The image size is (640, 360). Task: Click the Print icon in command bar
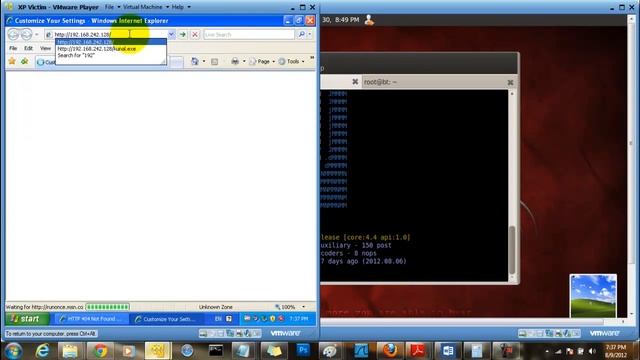(x=235, y=61)
